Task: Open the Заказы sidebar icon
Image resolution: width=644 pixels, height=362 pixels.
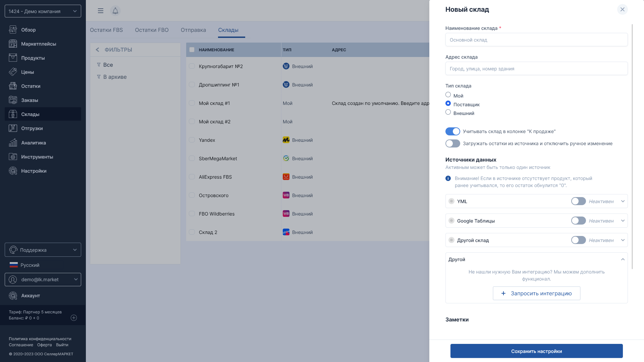Action: [x=13, y=100]
